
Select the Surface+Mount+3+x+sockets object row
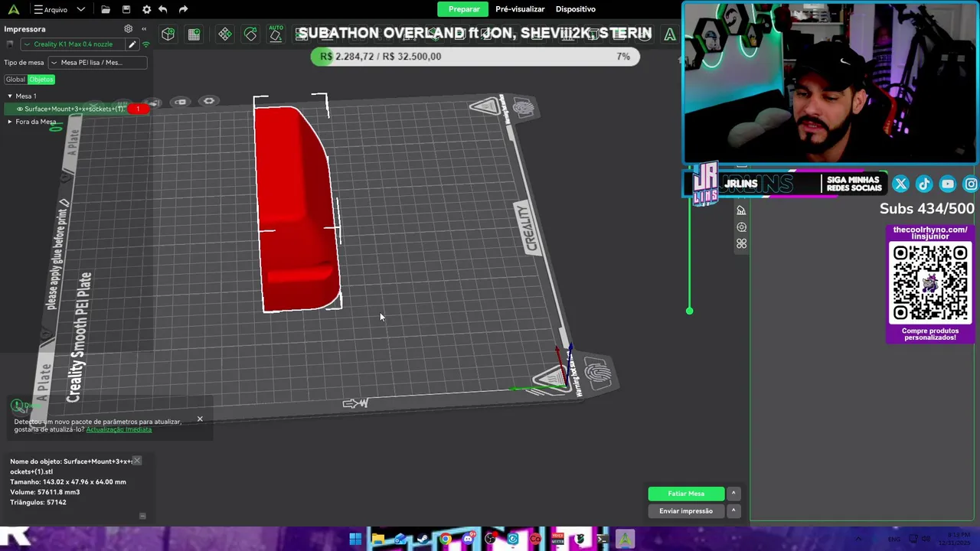[x=75, y=109]
